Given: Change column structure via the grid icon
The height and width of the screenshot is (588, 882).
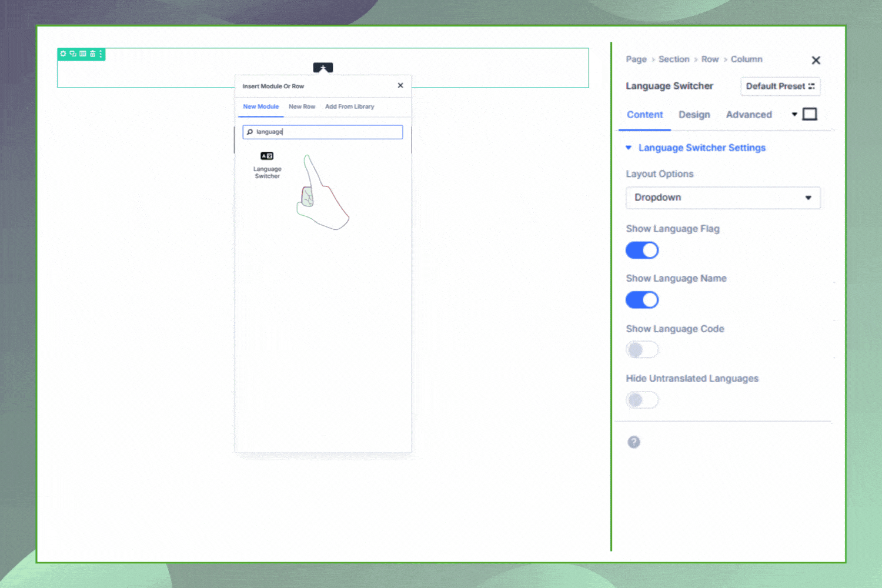Looking at the screenshot, I should (82, 54).
